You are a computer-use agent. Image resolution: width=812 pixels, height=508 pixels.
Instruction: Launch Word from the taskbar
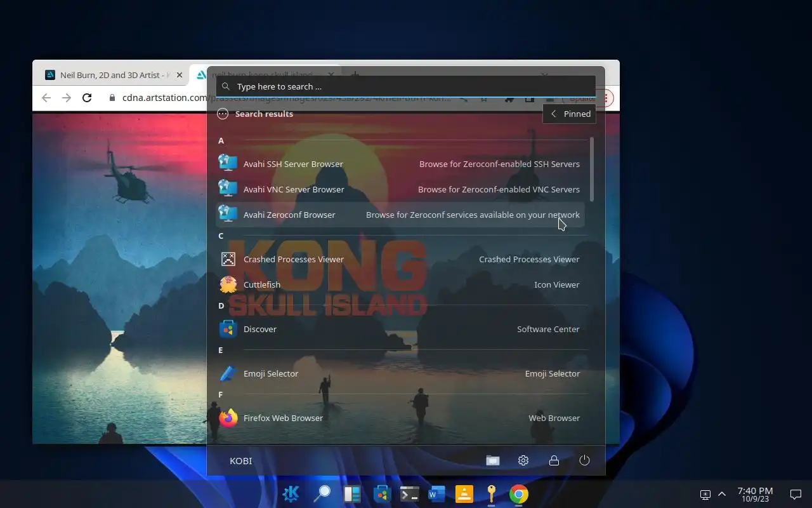[436, 494]
